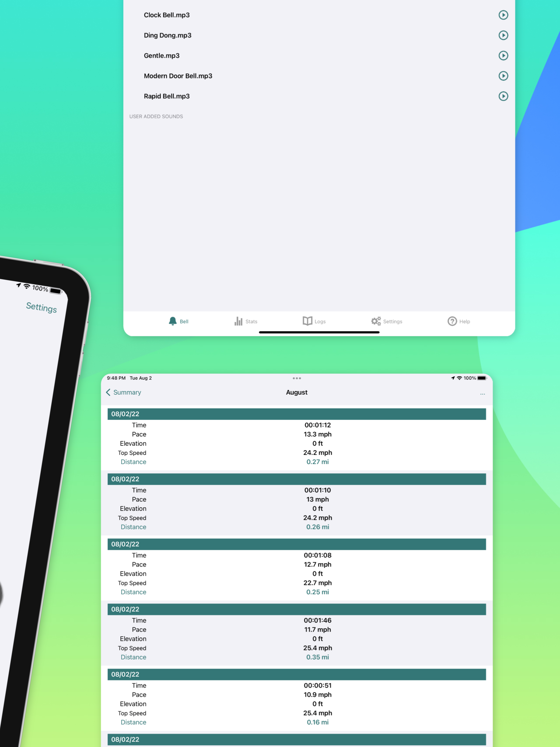Select the 00:01:08 time value
The image size is (560, 747).
(x=317, y=555)
